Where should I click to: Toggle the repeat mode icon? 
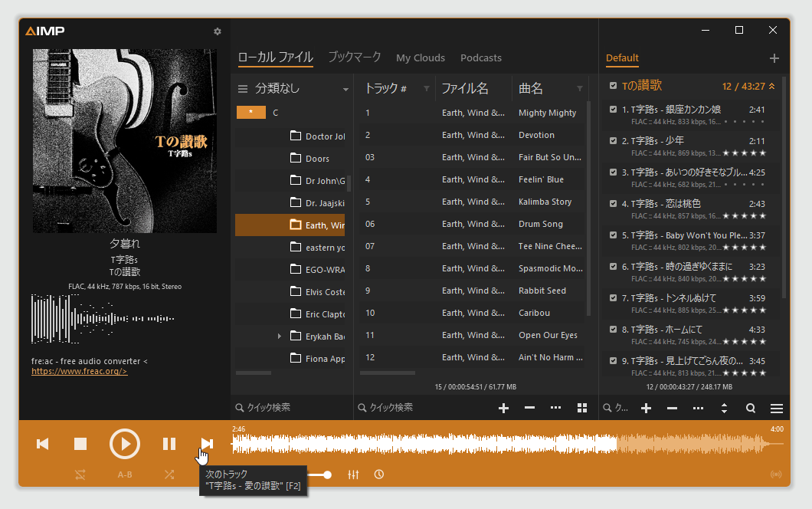click(x=80, y=475)
